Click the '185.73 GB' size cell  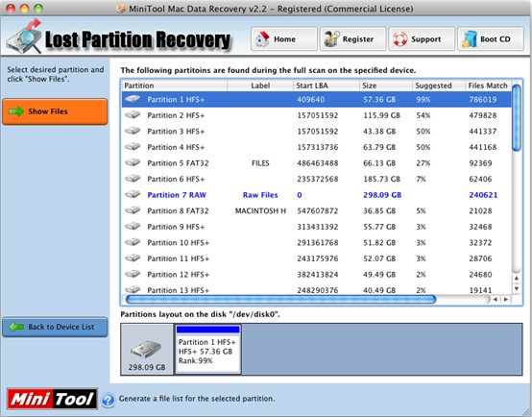(381, 180)
